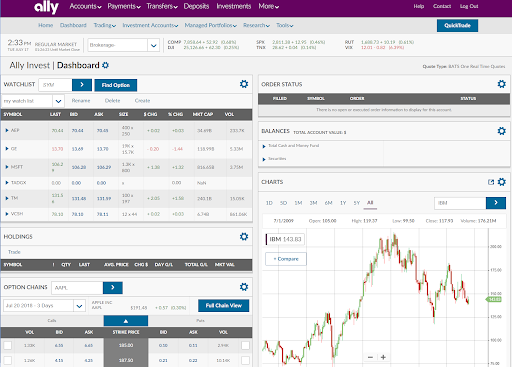The image size is (512, 367).
Task: Open Balances panel settings gear
Action: (501, 131)
